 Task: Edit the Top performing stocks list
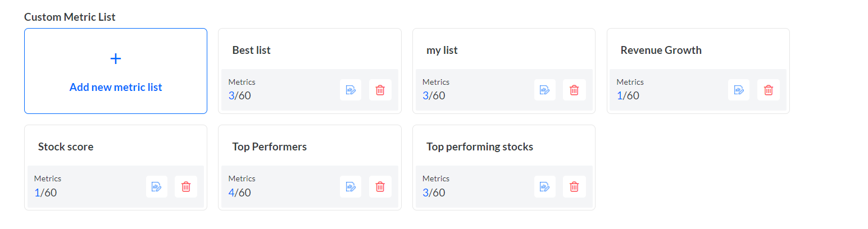[545, 186]
